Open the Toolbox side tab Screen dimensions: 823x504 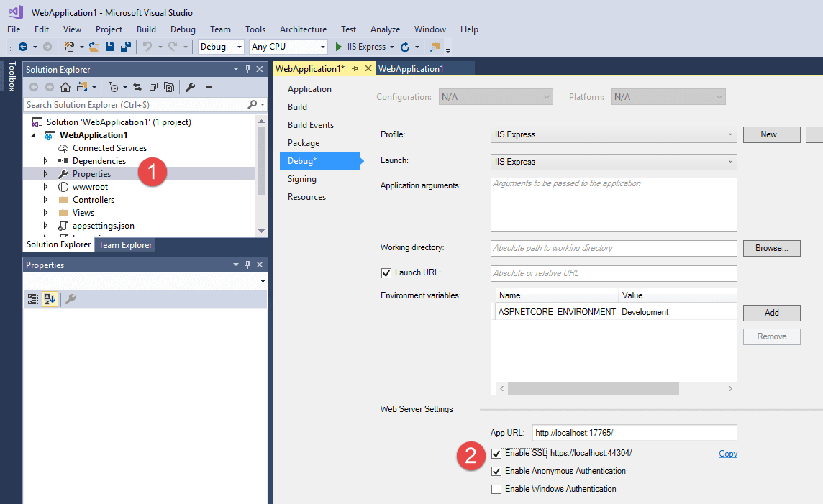click(x=12, y=76)
